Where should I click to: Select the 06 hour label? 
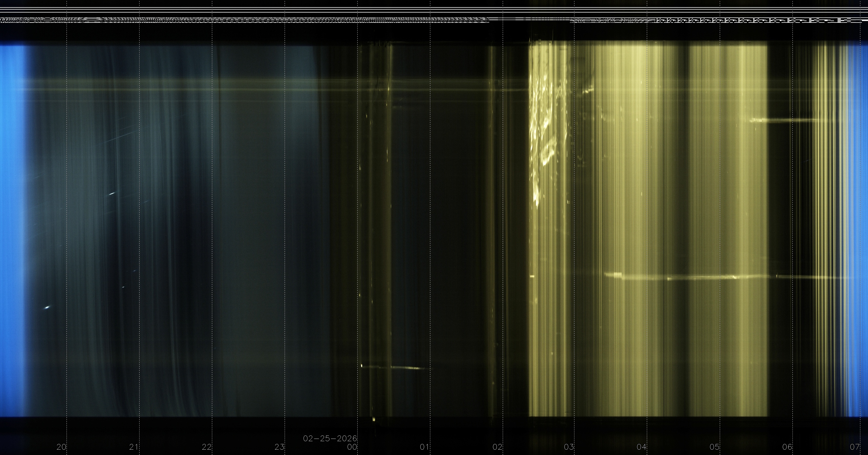[787, 447]
